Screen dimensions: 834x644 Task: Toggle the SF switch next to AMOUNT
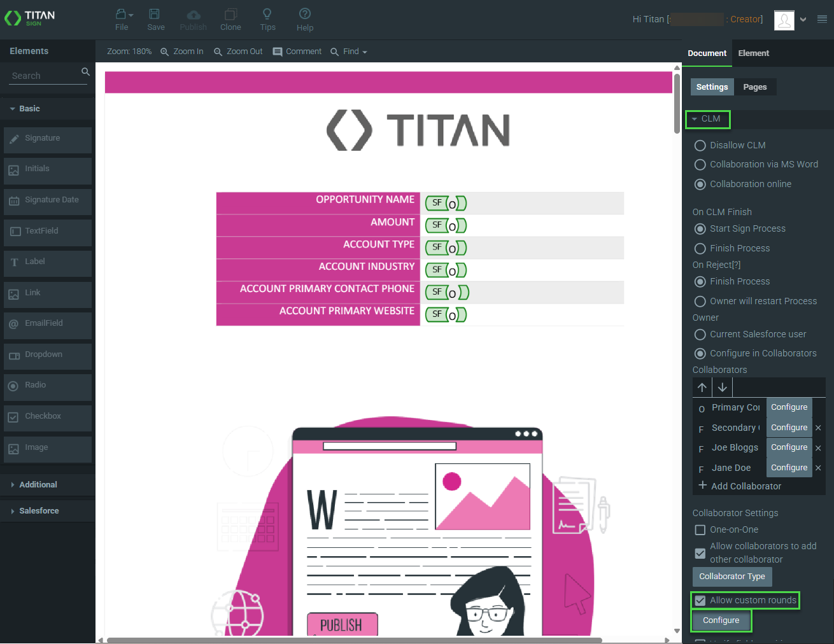pyautogui.click(x=446, y=225)
